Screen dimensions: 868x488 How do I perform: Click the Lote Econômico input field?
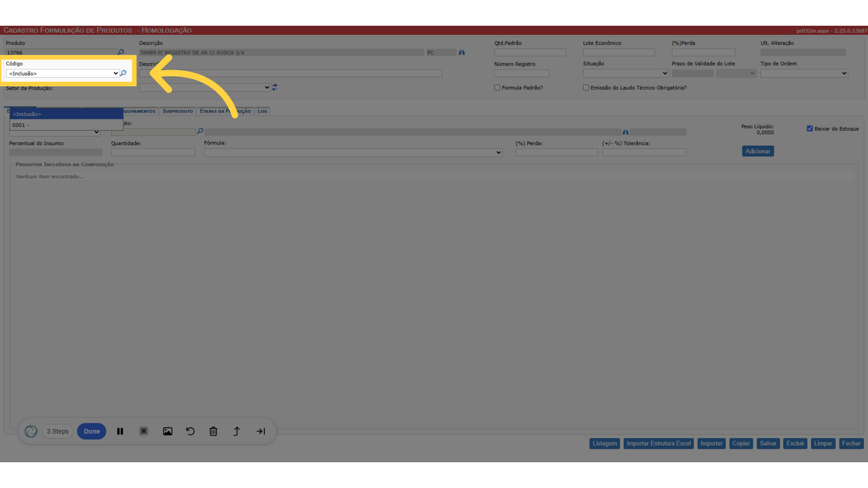(x=618, y=52)
